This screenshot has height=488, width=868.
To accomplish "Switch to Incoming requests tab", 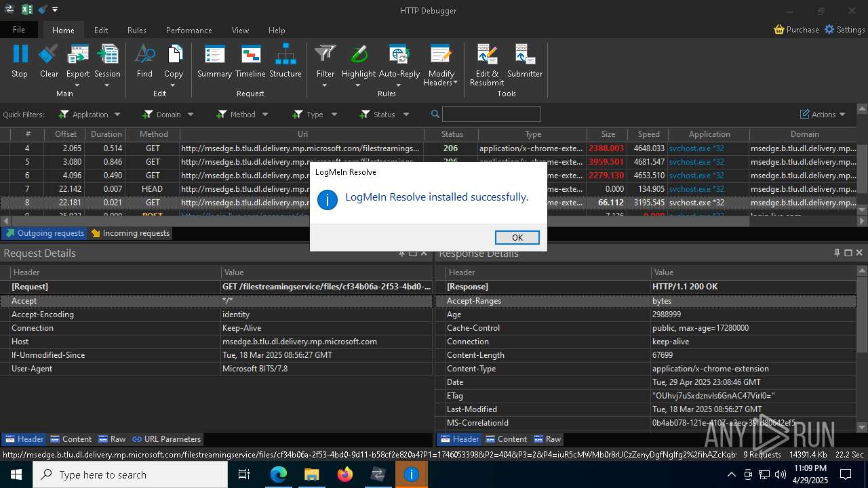I will [130, 233].
